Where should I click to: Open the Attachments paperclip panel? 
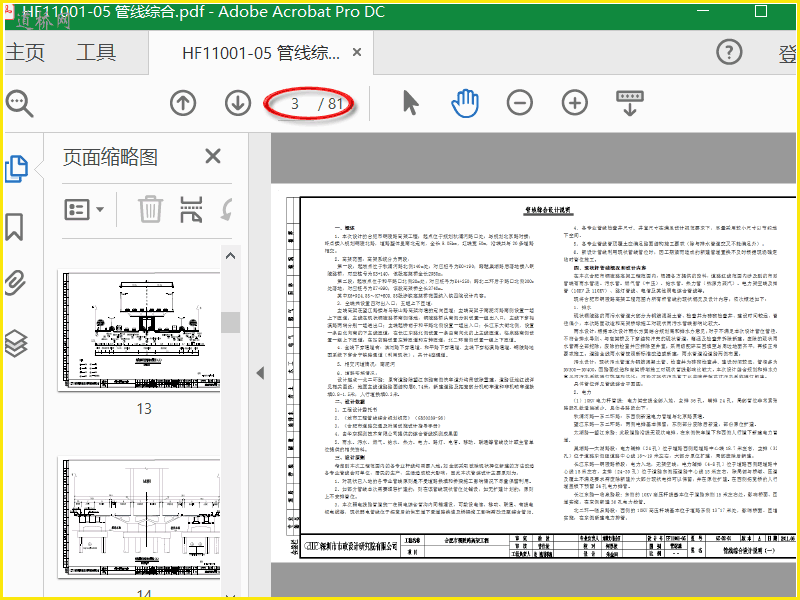(x=15, y=284)
